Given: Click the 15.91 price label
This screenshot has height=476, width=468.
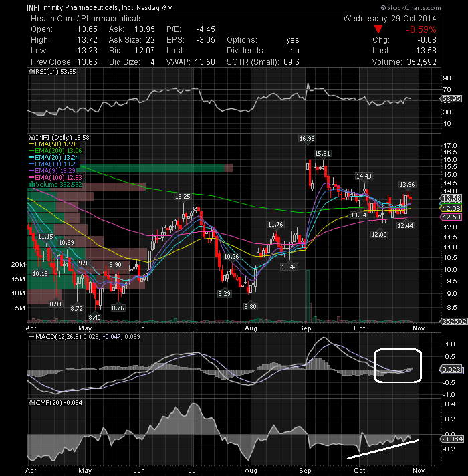Looking at the screenshot, I should tap(322, 153).
